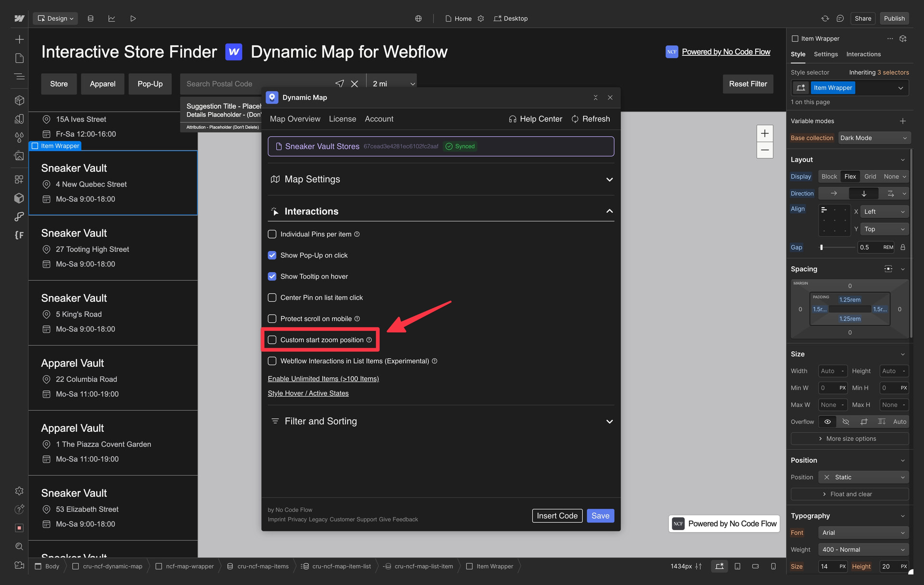Open the Assets image panel icon

(x=19, y=156)
